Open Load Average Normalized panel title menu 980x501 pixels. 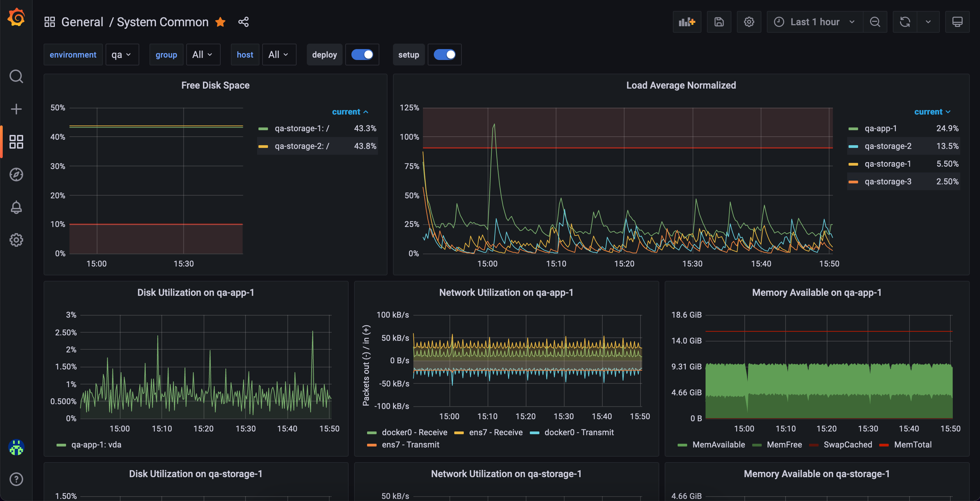681,85
